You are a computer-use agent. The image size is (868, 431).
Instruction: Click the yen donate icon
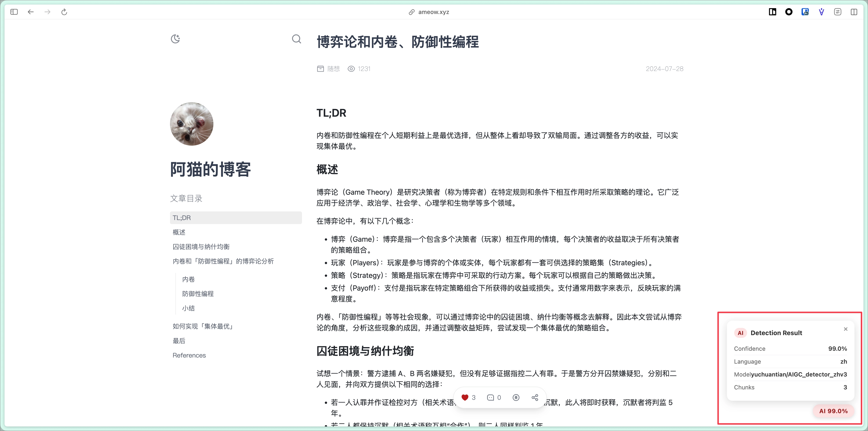coord(516,398)
